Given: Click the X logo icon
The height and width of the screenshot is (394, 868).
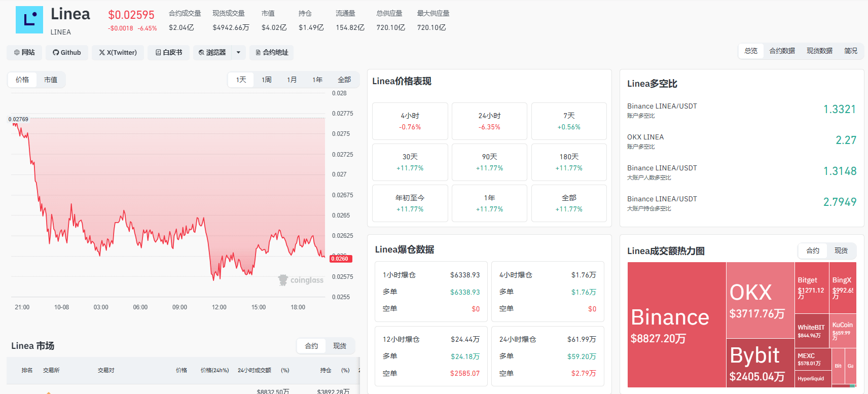Looking at the screenshot, I should (x=102, y=53).
